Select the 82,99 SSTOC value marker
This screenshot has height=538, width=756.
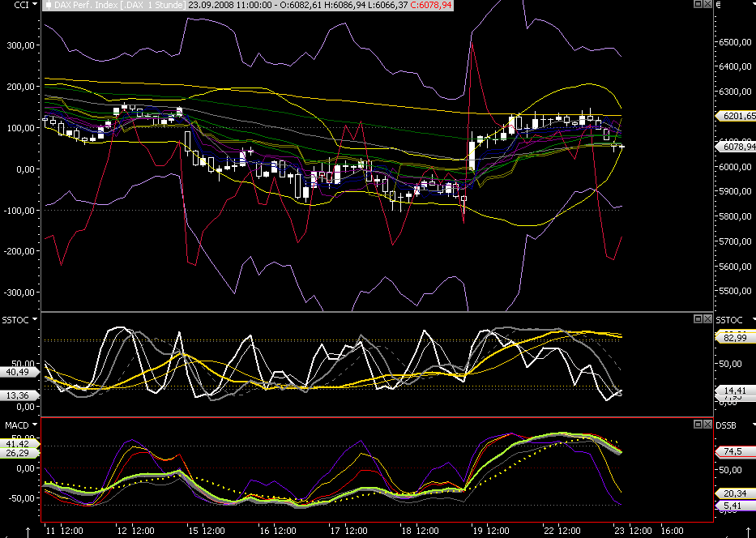coord(736,337)
